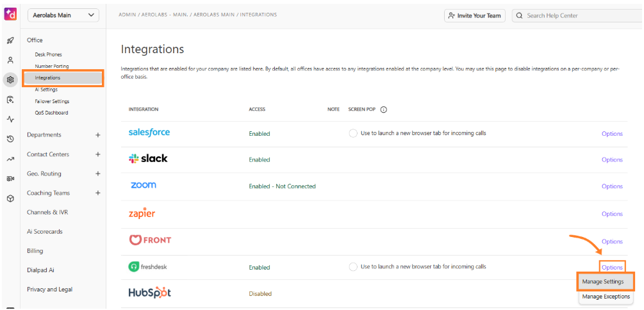
Task: Enable Freshdesk screen pop radio button
Action: point(353,267)
